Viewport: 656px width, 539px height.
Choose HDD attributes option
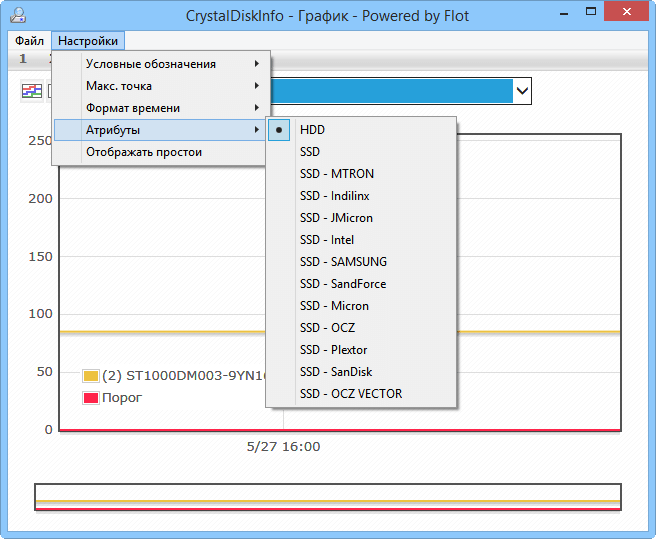pyautogui.click(x=361, y=130)
